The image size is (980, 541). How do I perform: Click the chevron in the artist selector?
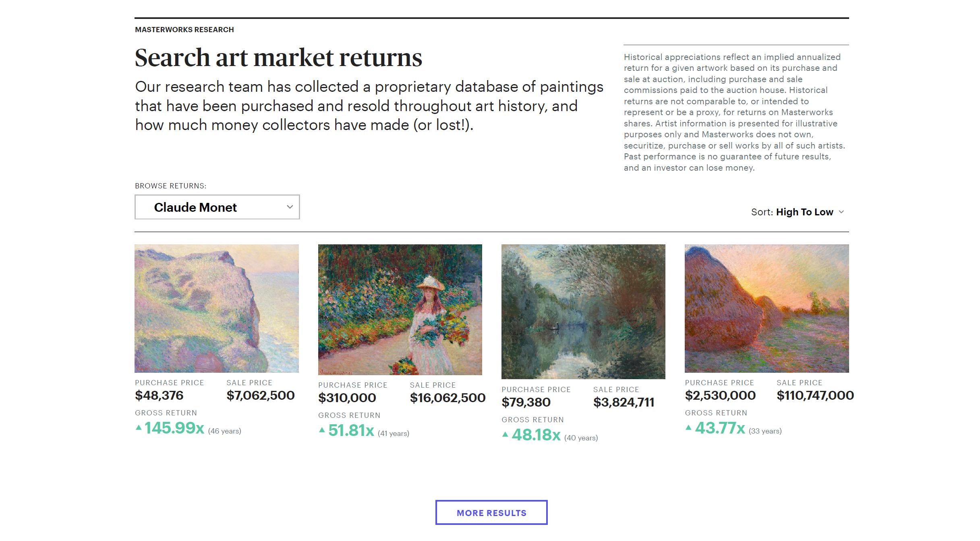(x=290, y=207)
